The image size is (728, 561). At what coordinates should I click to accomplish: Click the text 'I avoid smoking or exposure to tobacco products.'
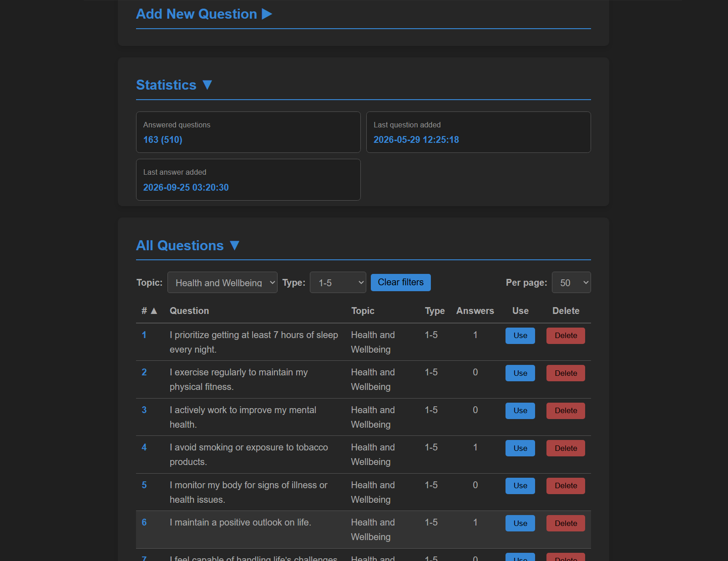tap(249, 455)
